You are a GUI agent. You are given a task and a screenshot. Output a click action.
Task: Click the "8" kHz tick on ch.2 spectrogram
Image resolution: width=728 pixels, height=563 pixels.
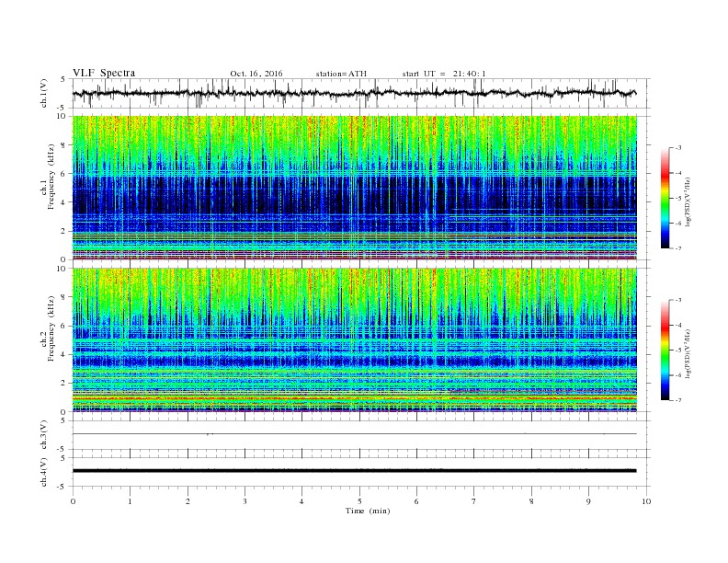[64, 297]
